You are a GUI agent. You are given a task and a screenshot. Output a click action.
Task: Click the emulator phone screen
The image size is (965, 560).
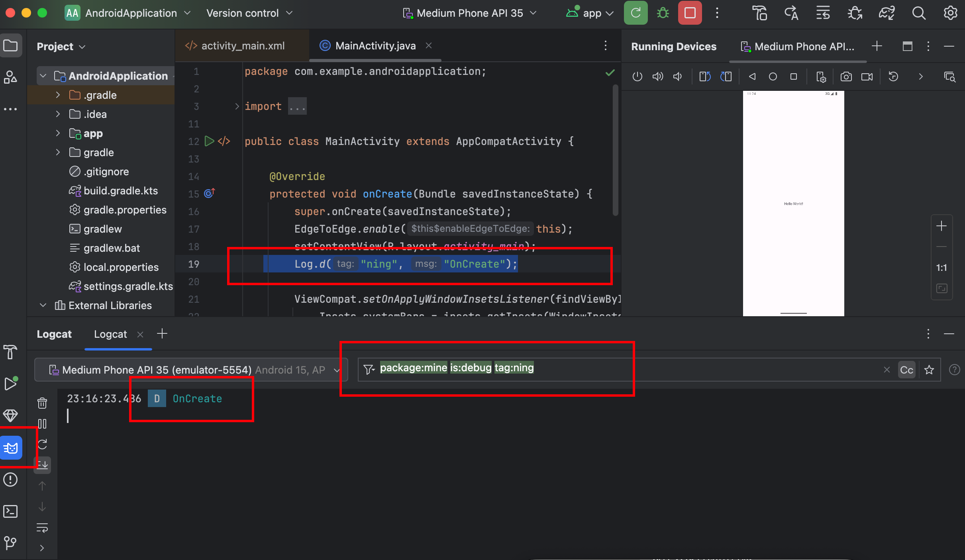click(x=793, y=204)
